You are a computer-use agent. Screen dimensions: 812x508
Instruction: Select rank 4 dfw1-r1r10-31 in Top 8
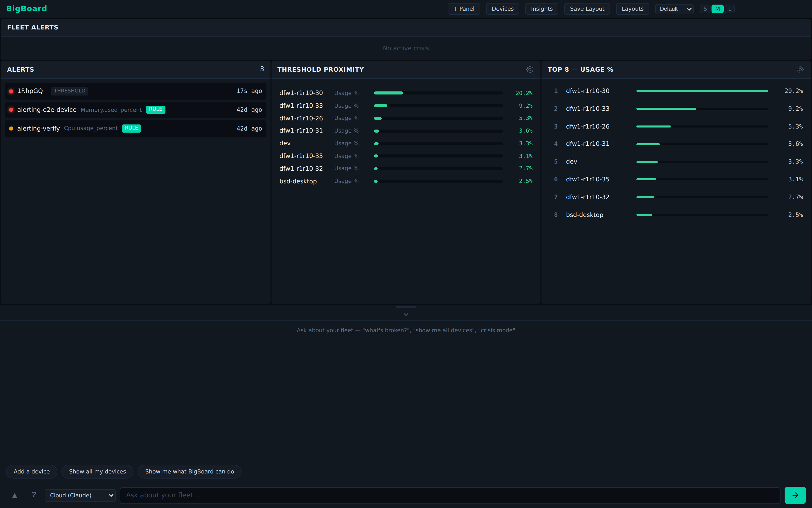587,144
